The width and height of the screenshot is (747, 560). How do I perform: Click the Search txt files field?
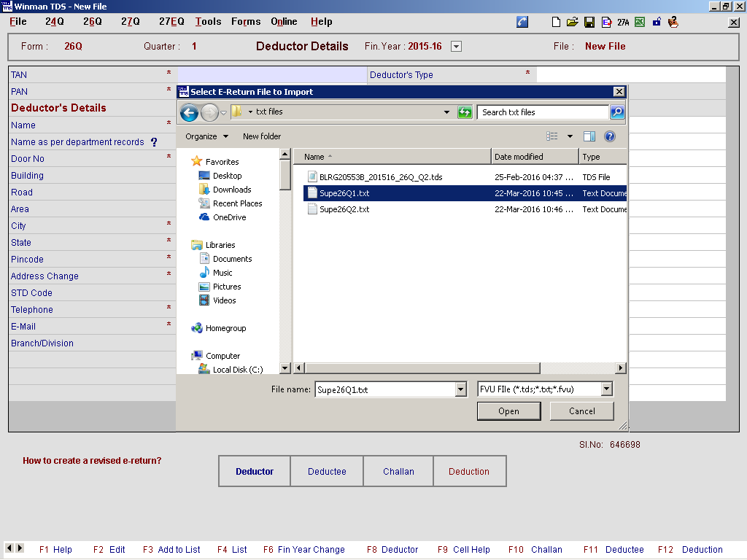(x=543, y=112)
